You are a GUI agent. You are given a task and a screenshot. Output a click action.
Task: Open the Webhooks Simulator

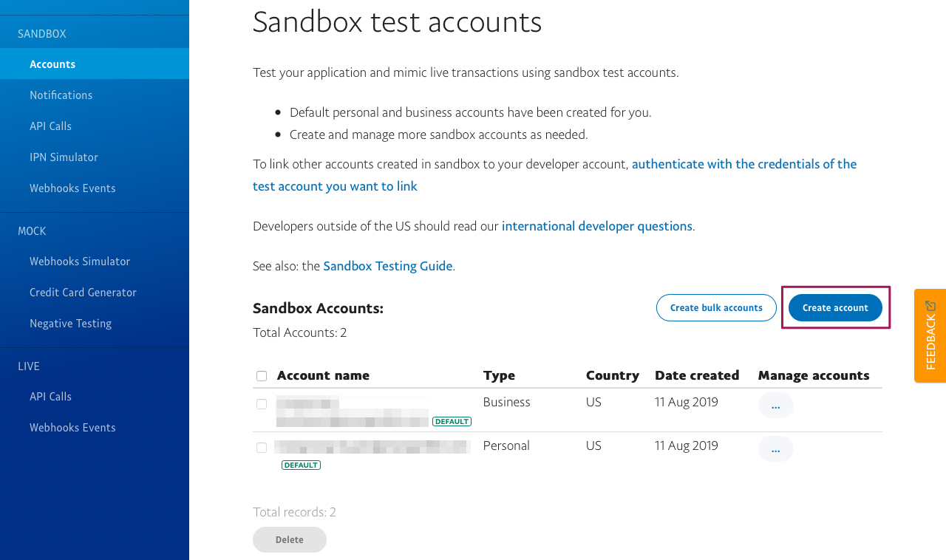(80, 262)
